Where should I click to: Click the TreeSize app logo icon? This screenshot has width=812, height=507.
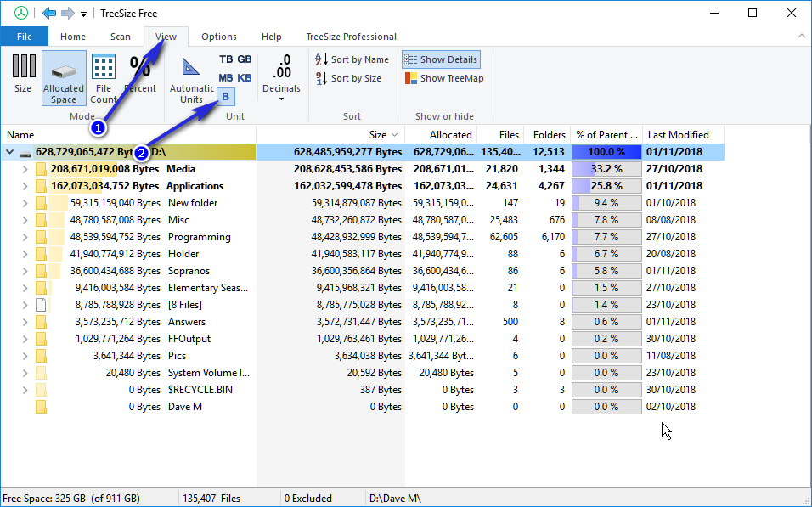point(20,13)
